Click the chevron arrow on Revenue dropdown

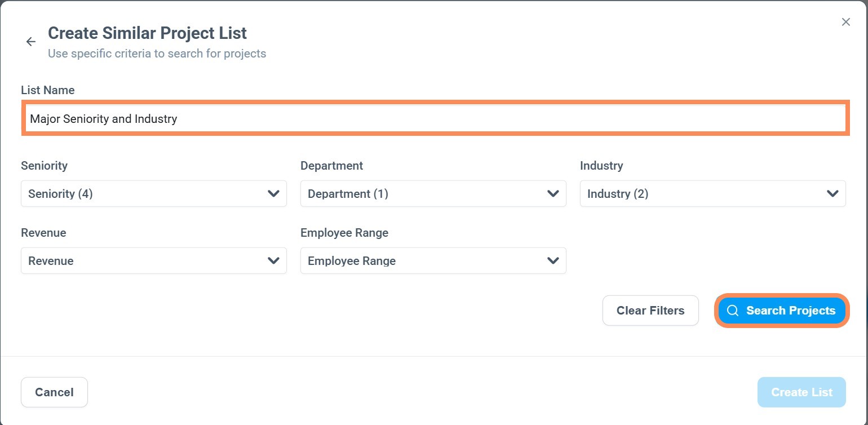point(273,261)
